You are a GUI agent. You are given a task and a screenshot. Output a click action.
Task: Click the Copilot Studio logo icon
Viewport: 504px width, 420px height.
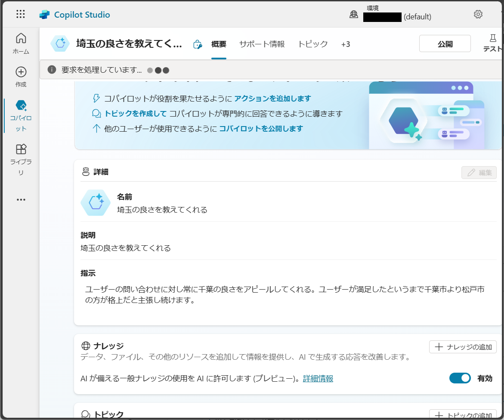tap(44, 15)
